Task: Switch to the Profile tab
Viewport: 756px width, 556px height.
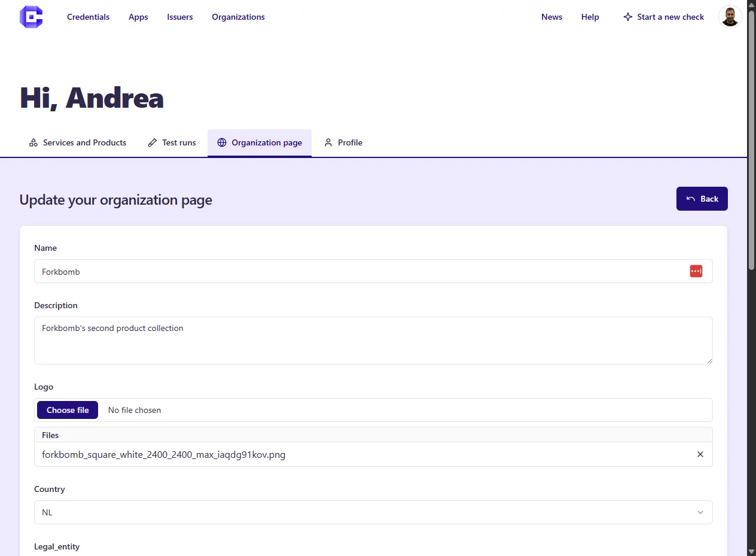Action: [343, 142]
